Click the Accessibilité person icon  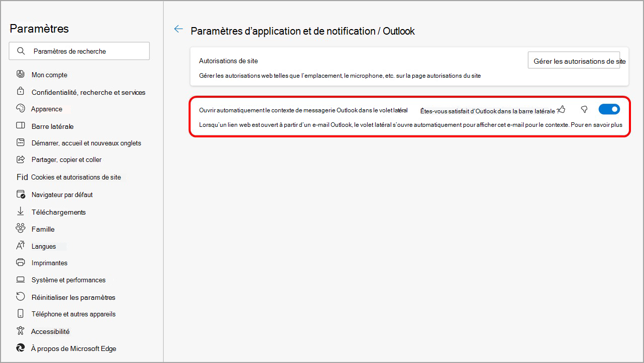21,331
